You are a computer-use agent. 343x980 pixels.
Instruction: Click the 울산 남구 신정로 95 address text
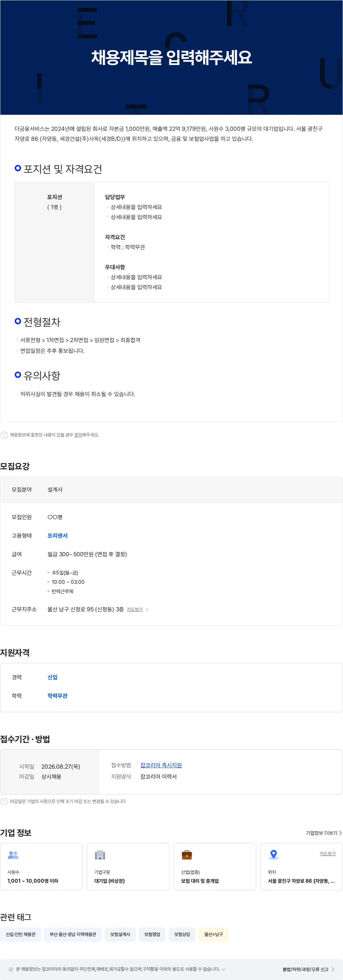[85, 609]
